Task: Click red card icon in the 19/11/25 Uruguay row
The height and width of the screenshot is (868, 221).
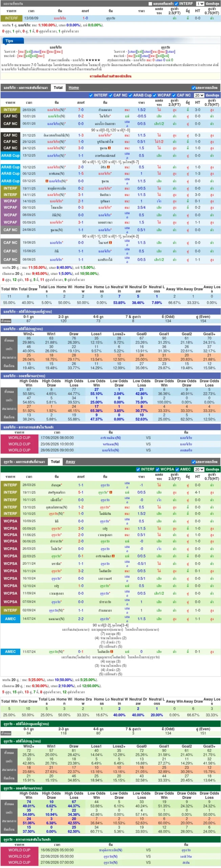Action: pyautogui.click(x=111, y=492)
